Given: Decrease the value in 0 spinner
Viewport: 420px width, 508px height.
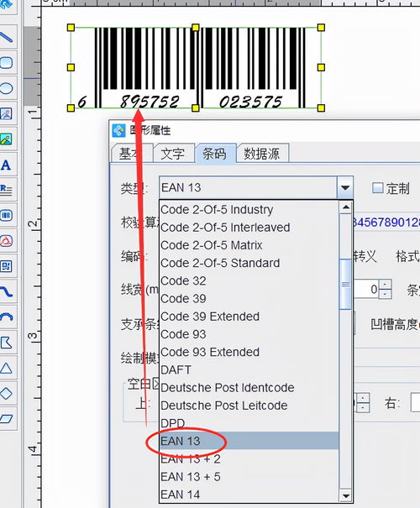Looking at the screenshot, I should click(385, 294).
